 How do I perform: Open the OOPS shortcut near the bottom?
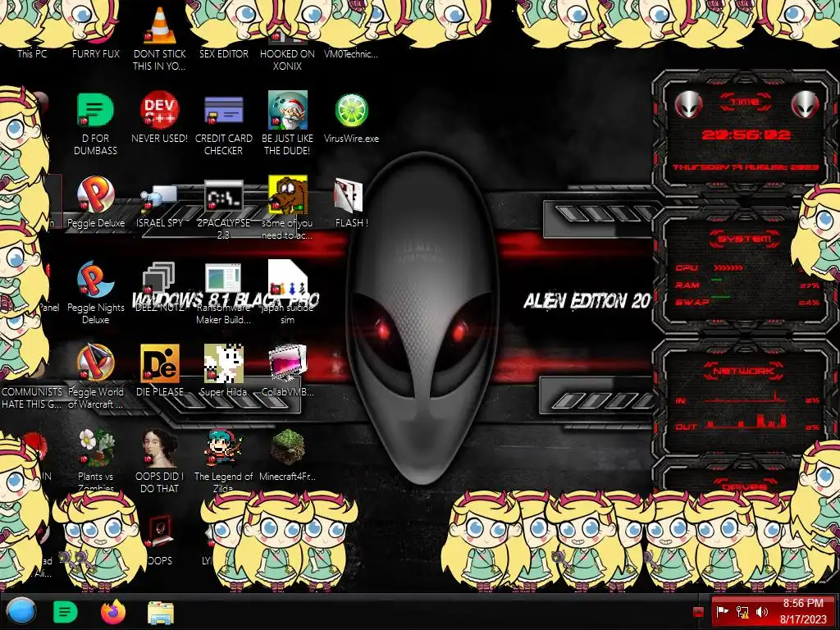click(159, 532)
